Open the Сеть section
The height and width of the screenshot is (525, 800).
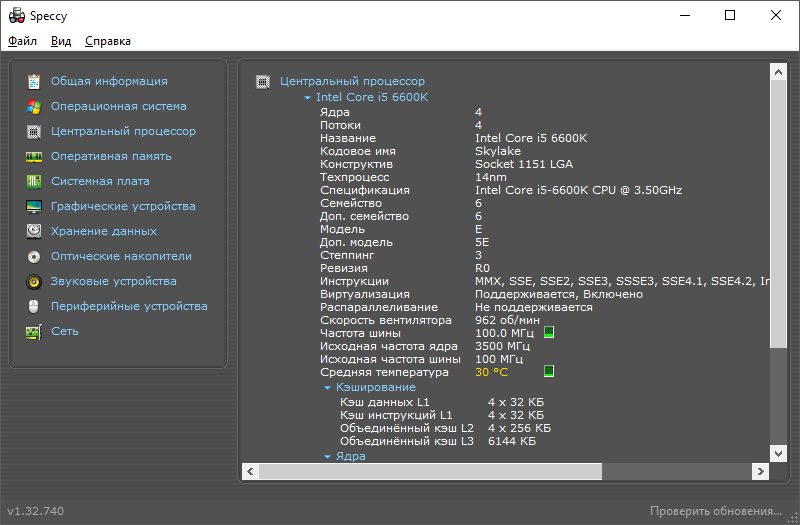coord(65,331)
